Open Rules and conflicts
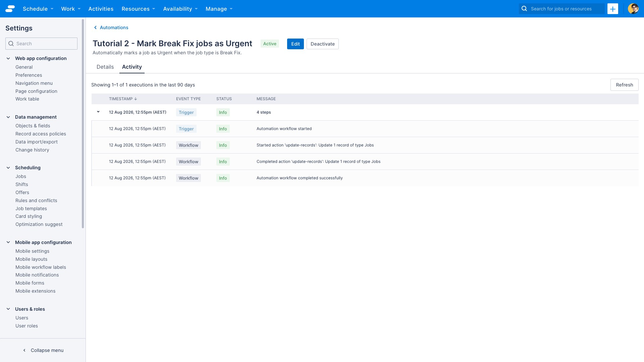 click(36, 200)
